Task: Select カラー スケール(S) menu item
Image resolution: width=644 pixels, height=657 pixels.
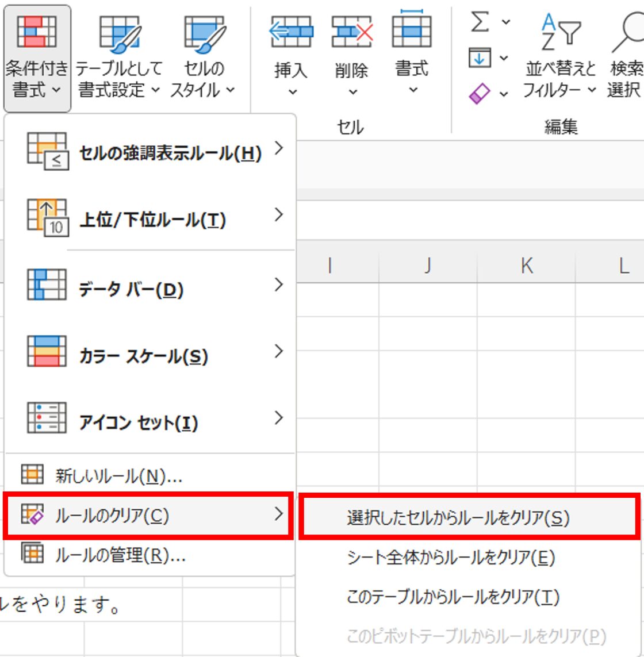Action: pos(150,352)
